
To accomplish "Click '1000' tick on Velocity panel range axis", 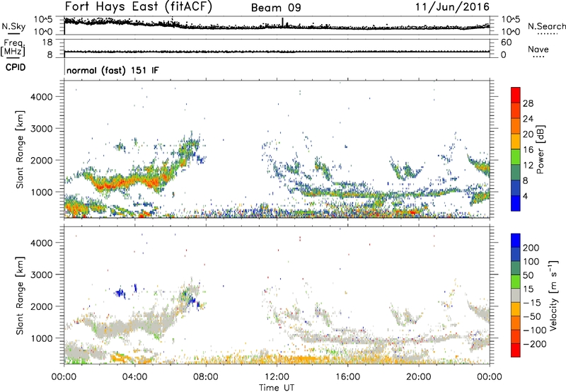I will (42, 338).
